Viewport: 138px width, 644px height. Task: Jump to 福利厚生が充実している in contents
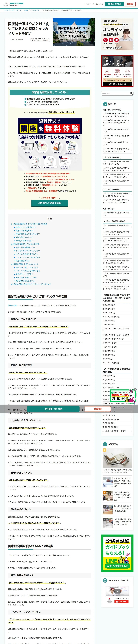click(25, 281)
